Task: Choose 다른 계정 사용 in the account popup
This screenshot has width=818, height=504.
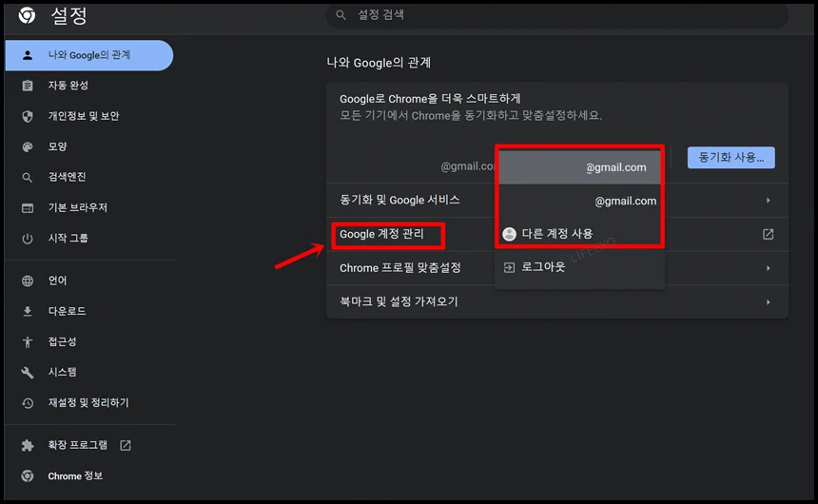Action: pos(579,234)
